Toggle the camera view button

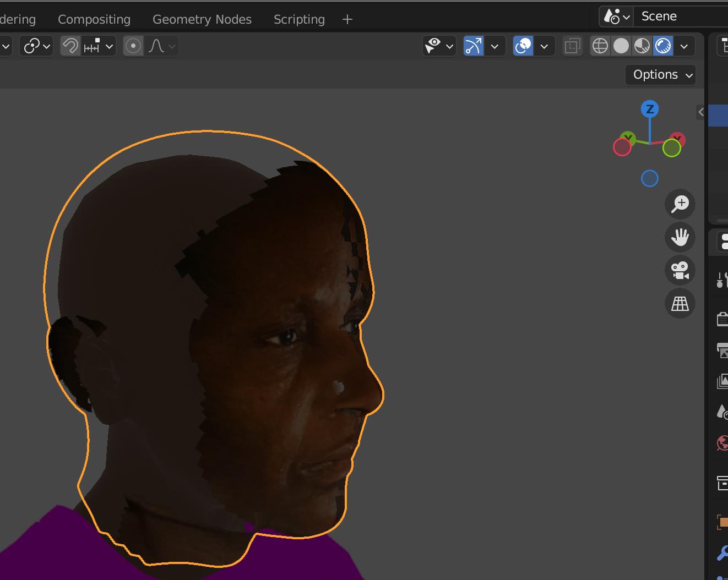pyautogui.click(x=680, y=270)
